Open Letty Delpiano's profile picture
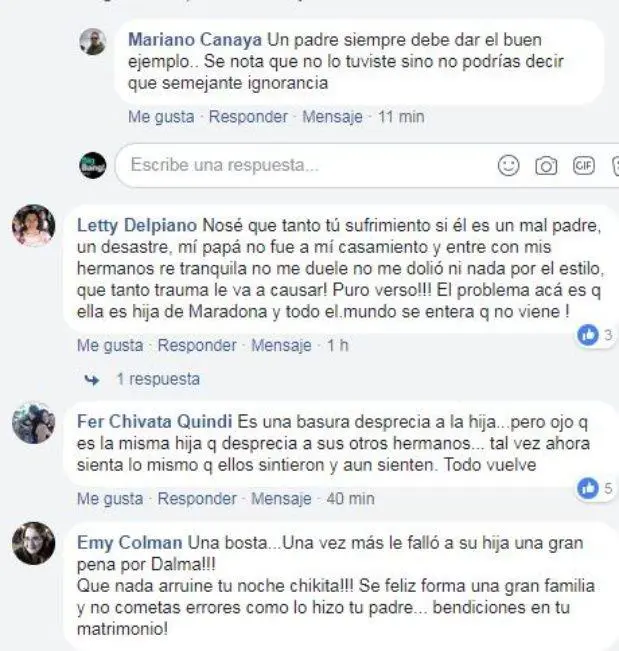Screen dimensions: 619x651 34,225
